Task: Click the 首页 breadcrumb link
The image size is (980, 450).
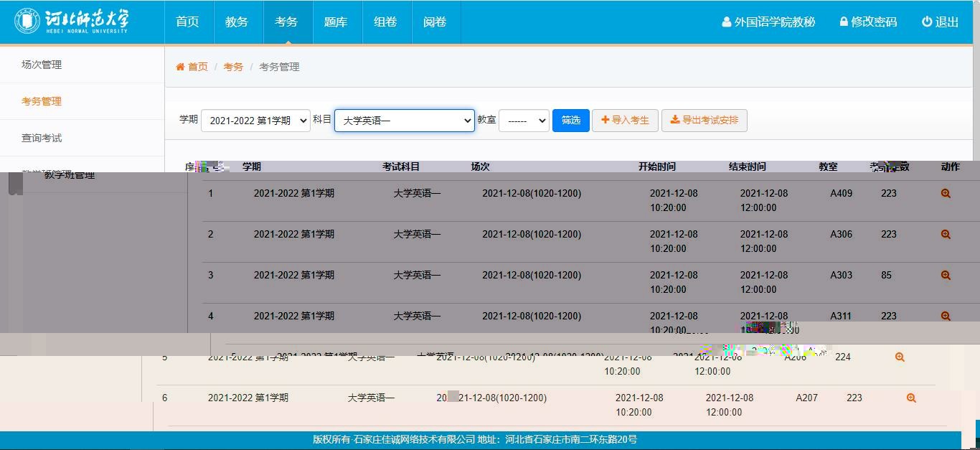Action: click(x=198, y=67)
